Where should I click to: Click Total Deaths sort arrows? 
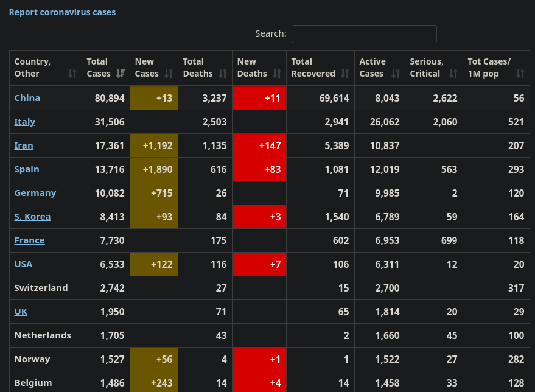tap(223, 74)
